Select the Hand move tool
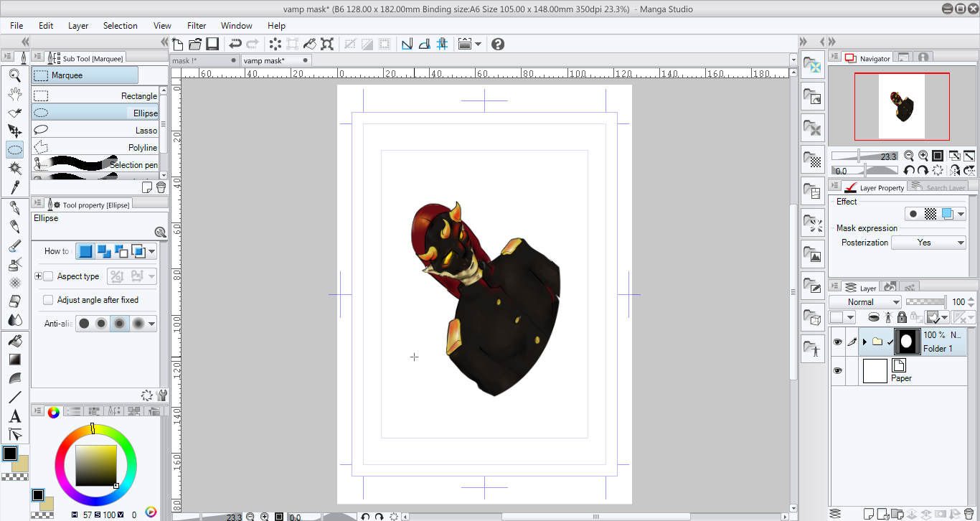 tap(14, 93)
